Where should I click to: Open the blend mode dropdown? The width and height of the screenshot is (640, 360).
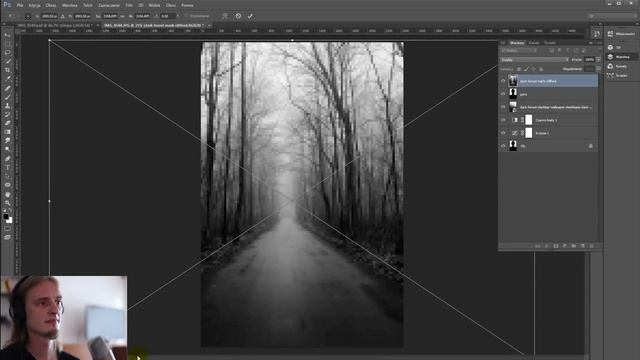[534, 60]
